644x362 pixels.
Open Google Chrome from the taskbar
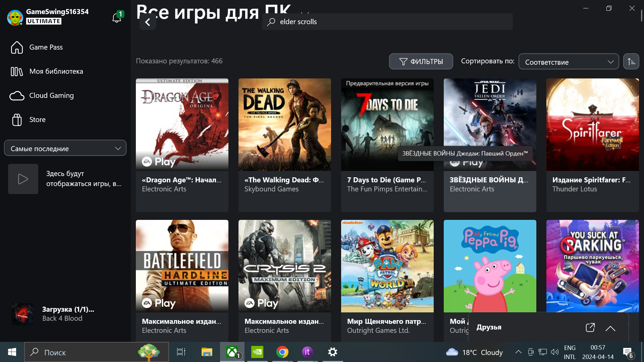pyautogui.click(x=282, y=352)
